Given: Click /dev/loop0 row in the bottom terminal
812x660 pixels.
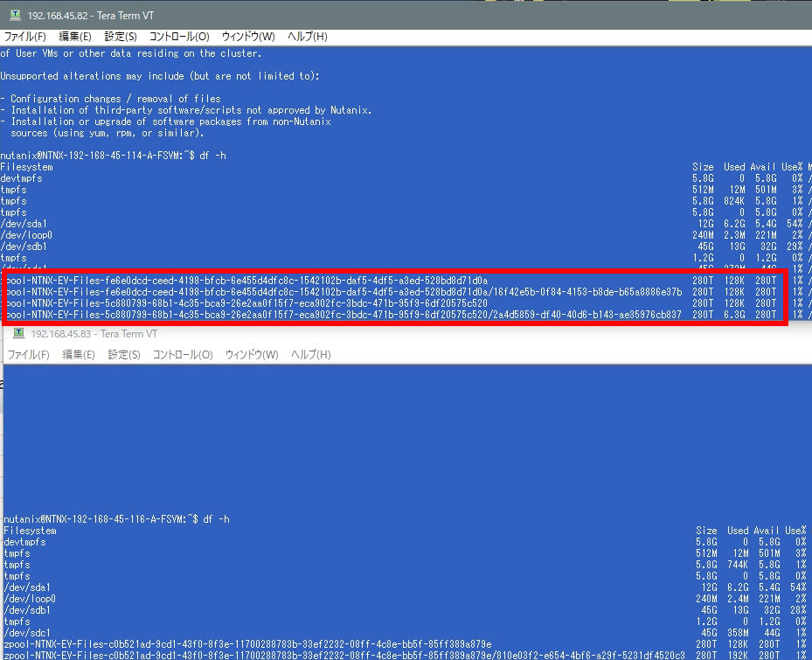Looking at the screenshot, I should pyautogui.click(x=407, y=599).
